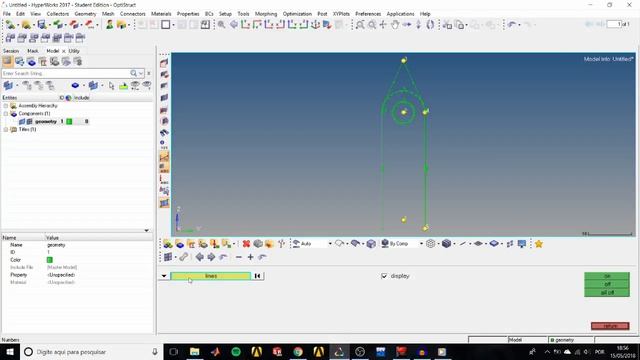Screen dimensions: 640x360
Task: Click the green color swatch in geometry row
Action: click(69, 122)
